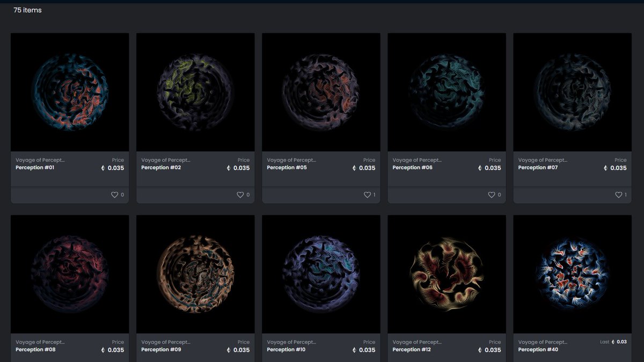Add Perception #07 to favorites via heart
The height and width of the screenshot is (362, 644).
(x=618, y=195)
